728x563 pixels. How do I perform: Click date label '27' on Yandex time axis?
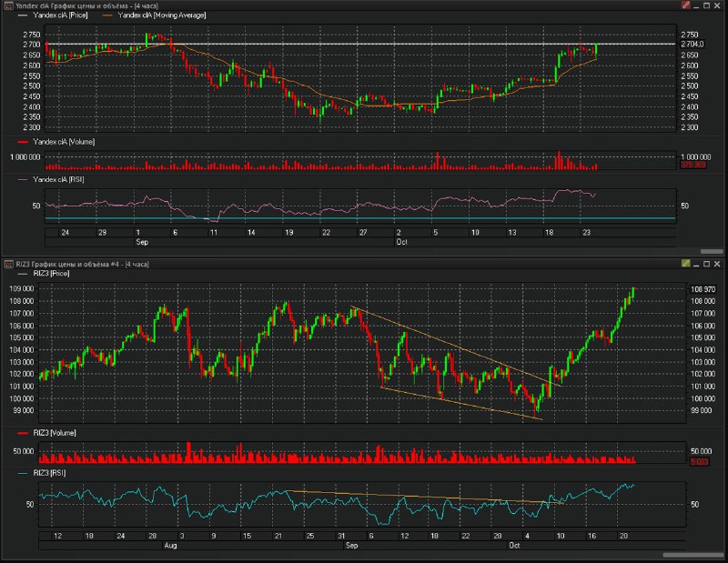click(x=363, y=233)
